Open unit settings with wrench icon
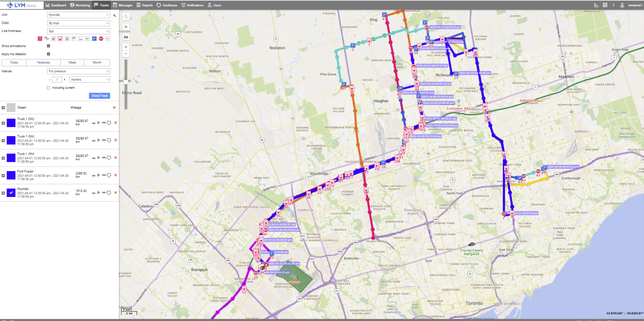 [114, 15]
